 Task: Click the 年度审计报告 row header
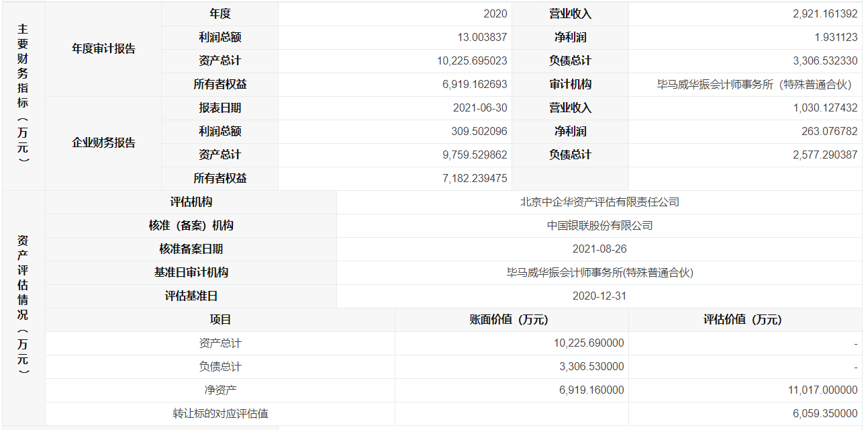click(x=103, y=49)
